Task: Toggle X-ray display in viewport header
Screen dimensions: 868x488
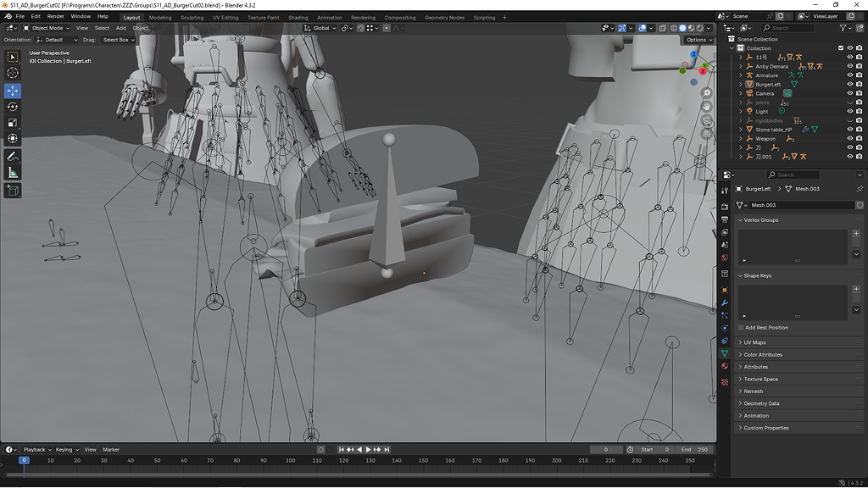Action: point(663,28)
